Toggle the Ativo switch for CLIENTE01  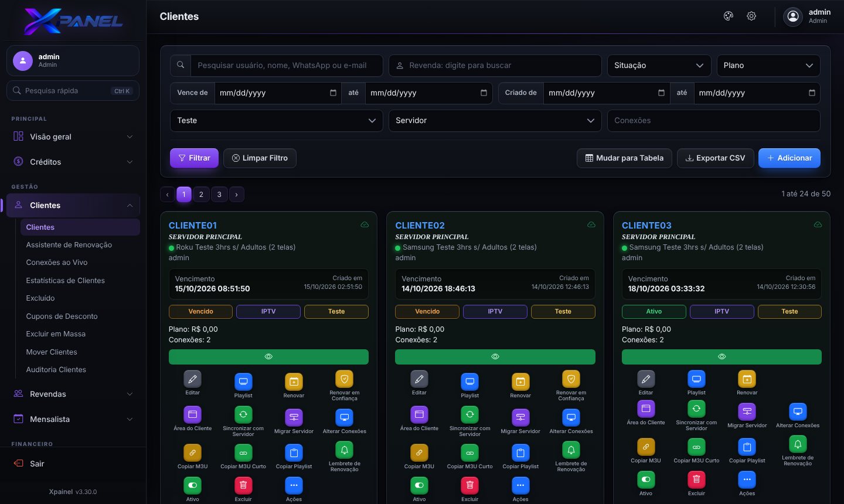point(192,486)
